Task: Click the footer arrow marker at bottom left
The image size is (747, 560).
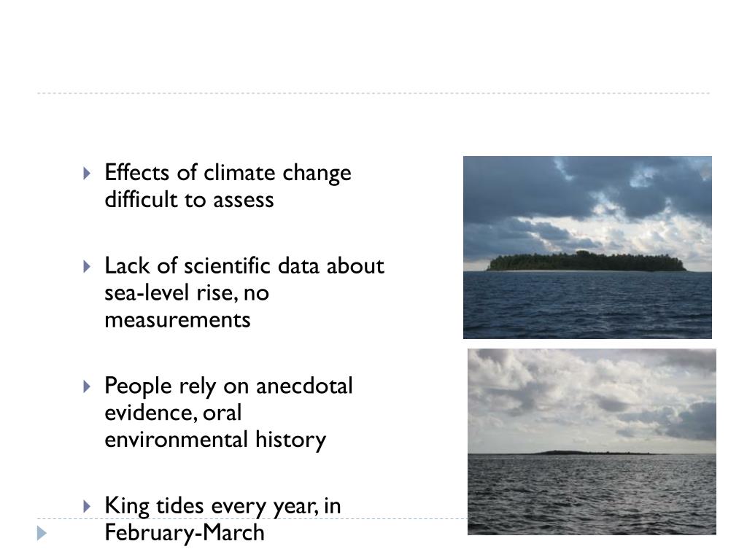Action: (x=42, y=533)
